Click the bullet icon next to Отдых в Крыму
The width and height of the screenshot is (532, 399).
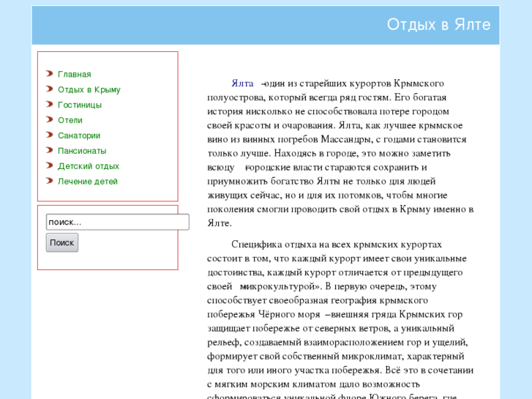coord(49,89)
